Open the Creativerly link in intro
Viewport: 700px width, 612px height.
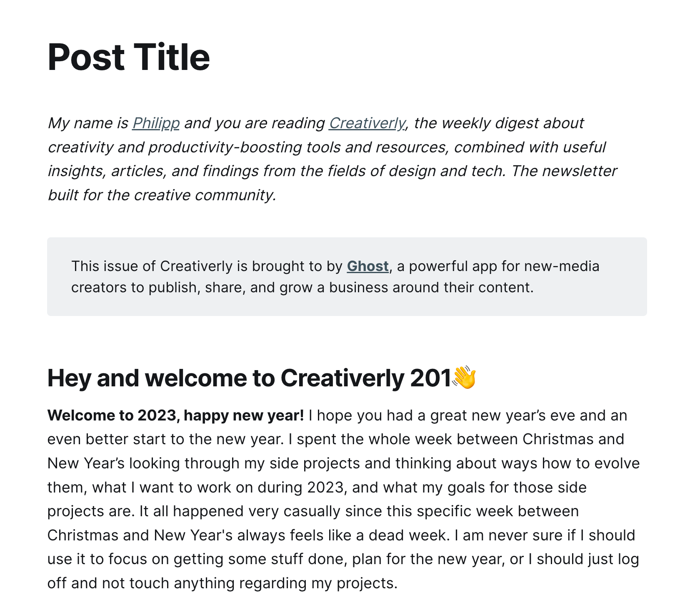[x=367, y=123]
